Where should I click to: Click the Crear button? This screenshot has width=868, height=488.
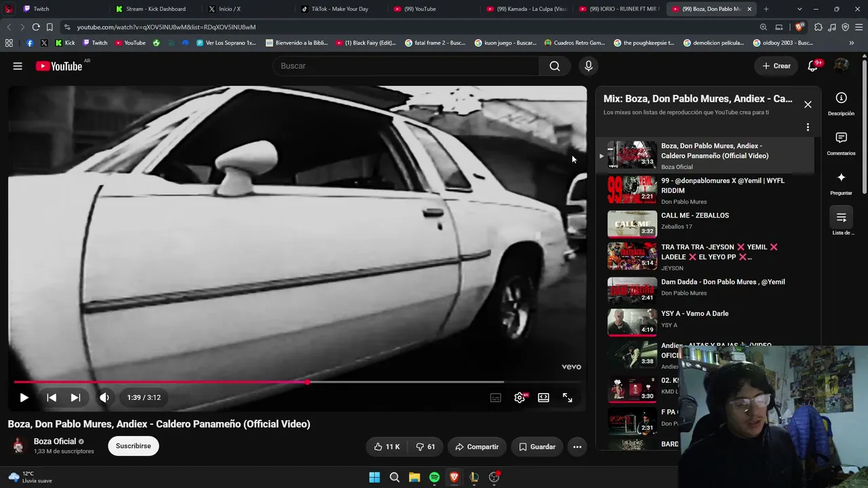[x=776, y=66]
